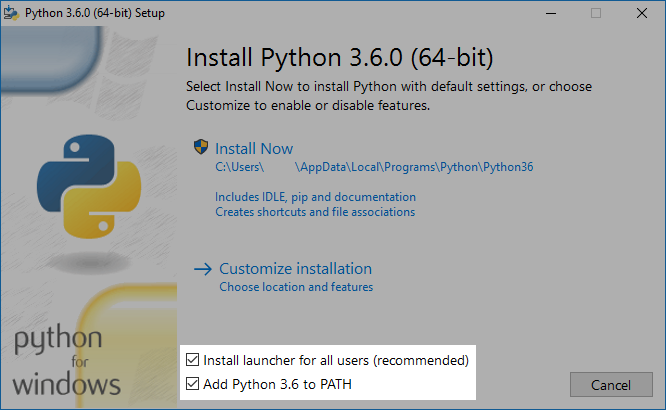Start setup with the Install Now link
Screen dimensions: 666x410
pos(254,148)
